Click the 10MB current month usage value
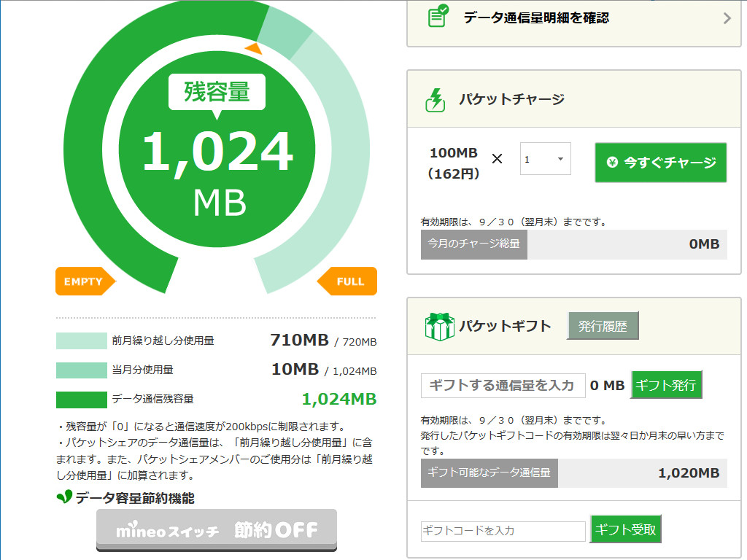Viewport: 747px width, 560px height. tap(295, 370)
